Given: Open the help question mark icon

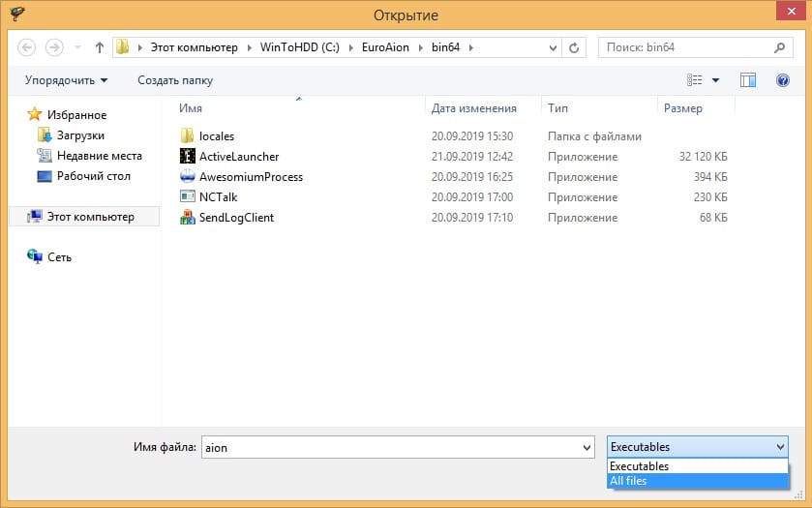Looking at the screenshot, I should pyautogui.click(x=783, y=80).
